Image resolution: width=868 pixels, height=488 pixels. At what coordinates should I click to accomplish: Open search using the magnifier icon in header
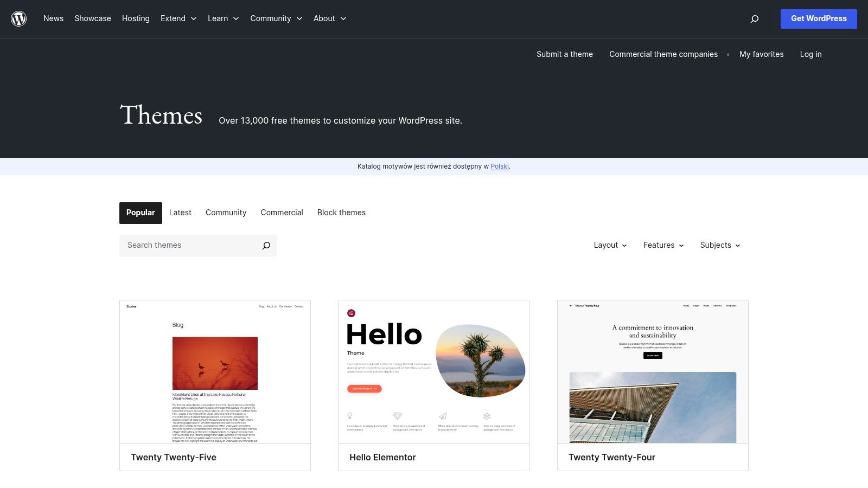tap(754, 18)
